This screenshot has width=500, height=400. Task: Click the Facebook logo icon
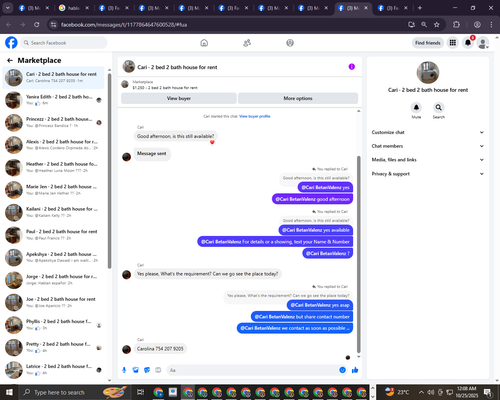pyautogui.click(x=11, y=43)
